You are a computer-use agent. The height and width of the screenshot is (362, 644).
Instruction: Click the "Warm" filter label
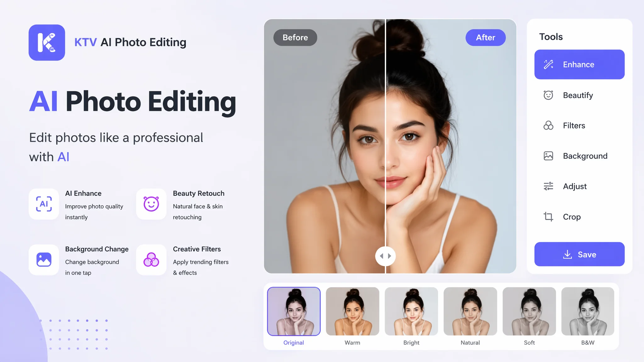pos(353,343)
